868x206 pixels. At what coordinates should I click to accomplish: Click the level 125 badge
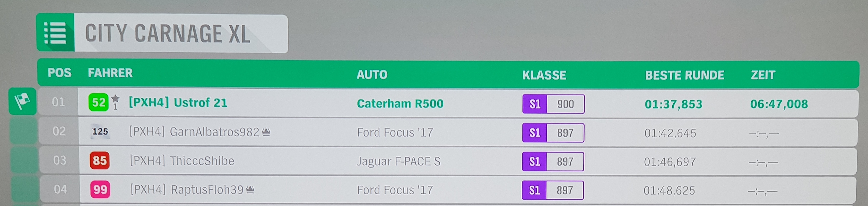coord(100,131)
